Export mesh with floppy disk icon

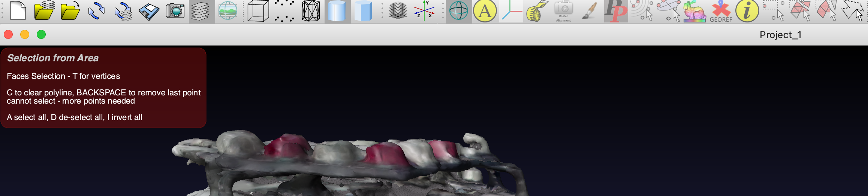click(149, 12)
